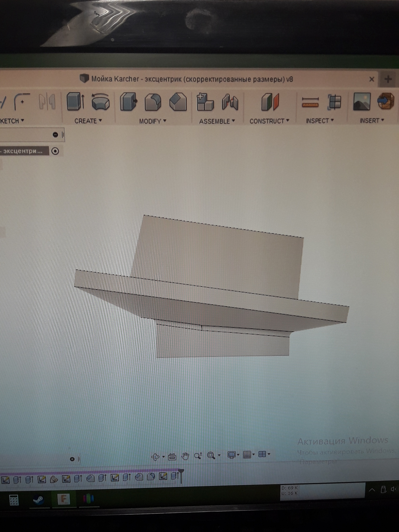This screenshot has height=532, width=399.
Task: Click the Insert decal image icon
Action: coord(362,102)
